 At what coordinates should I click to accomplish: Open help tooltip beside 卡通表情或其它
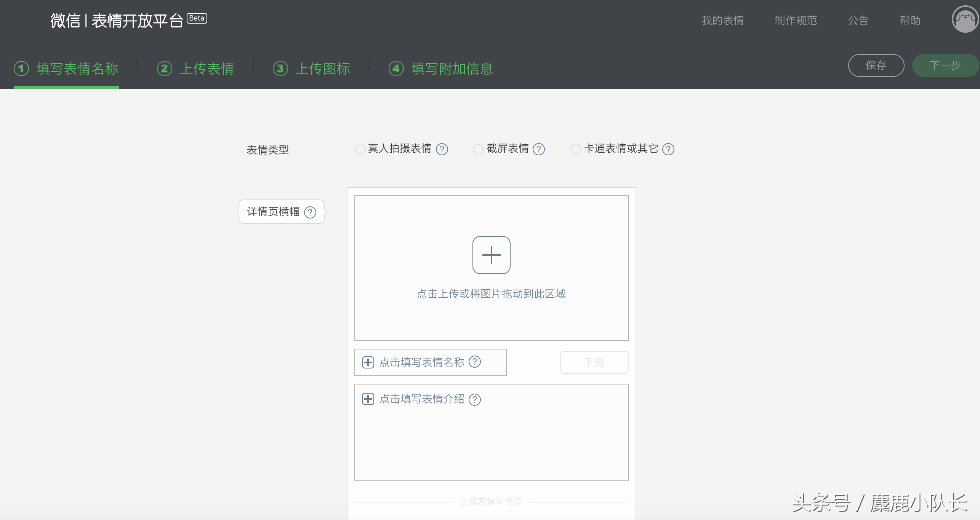(x=668, y=149)
